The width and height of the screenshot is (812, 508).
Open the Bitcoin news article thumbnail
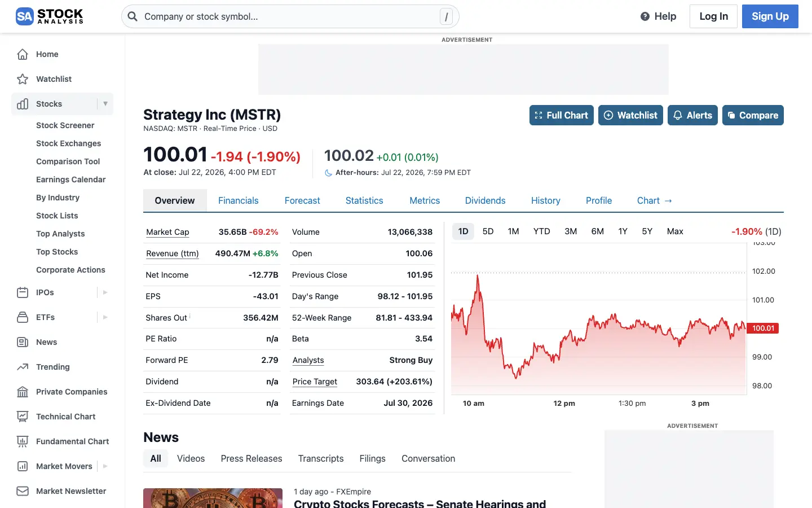[x=213, y=498]
